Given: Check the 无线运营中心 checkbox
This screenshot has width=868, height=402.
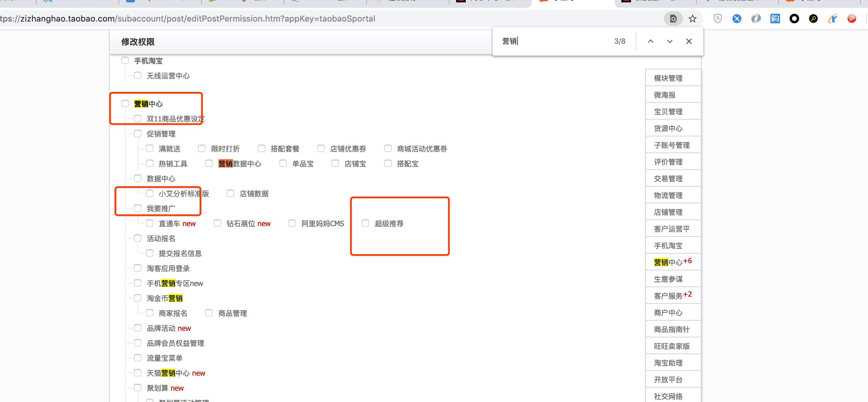Looking at the screenshot, I should click(137, 75).
